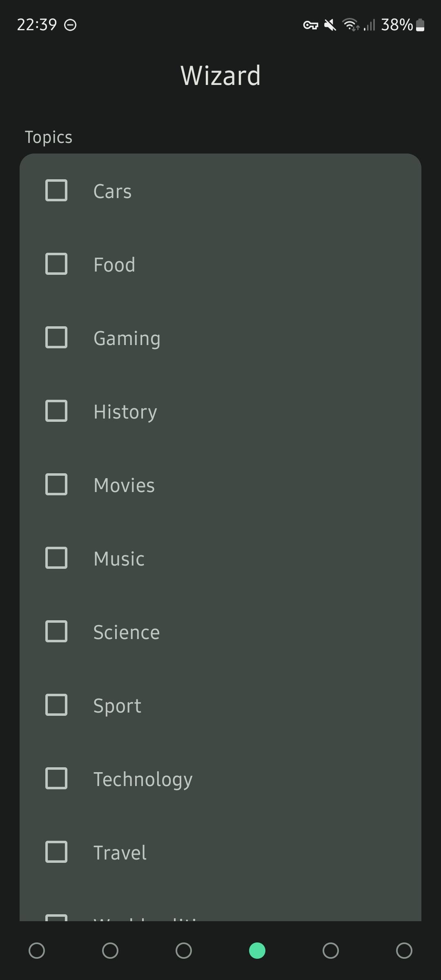Viewport: 441px width, 980px height.
Task: Tap the battery status icon
Action: [x=420, y=25]
